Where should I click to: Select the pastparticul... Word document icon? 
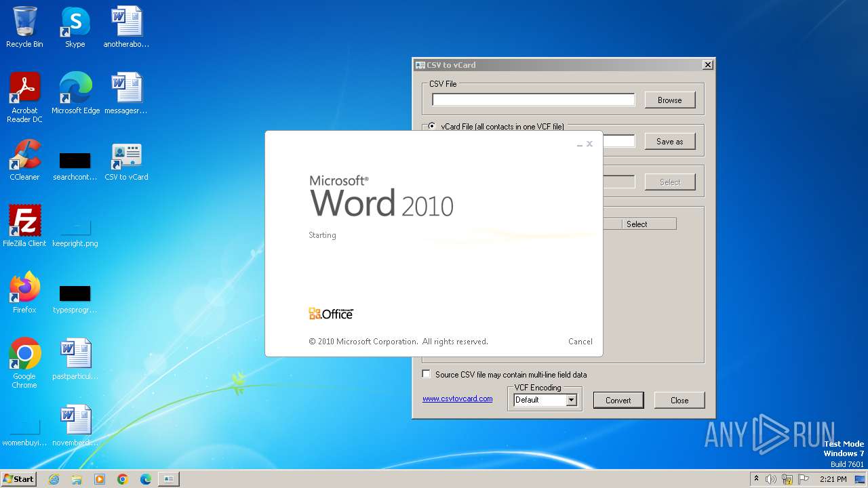click(x=75, y=359)
